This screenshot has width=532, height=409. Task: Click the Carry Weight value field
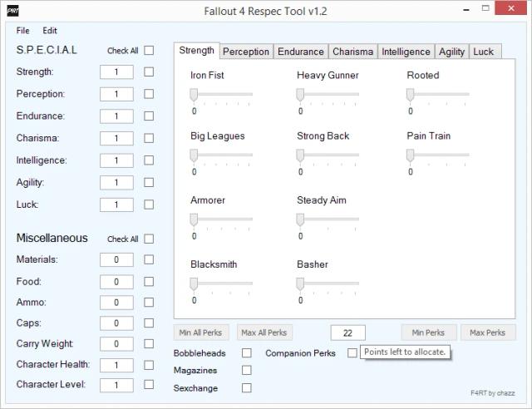[x=116, y=344]
